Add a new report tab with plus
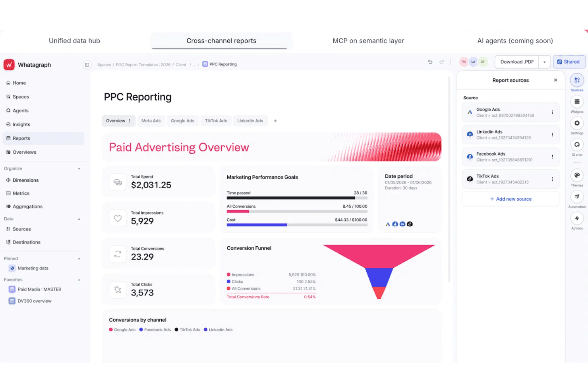588x392 pixels. click(275, 121)
